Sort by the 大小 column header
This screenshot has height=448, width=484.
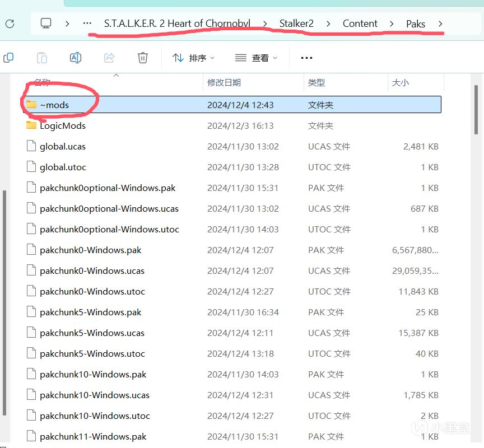pyautogui.click(x=401, y=83)
